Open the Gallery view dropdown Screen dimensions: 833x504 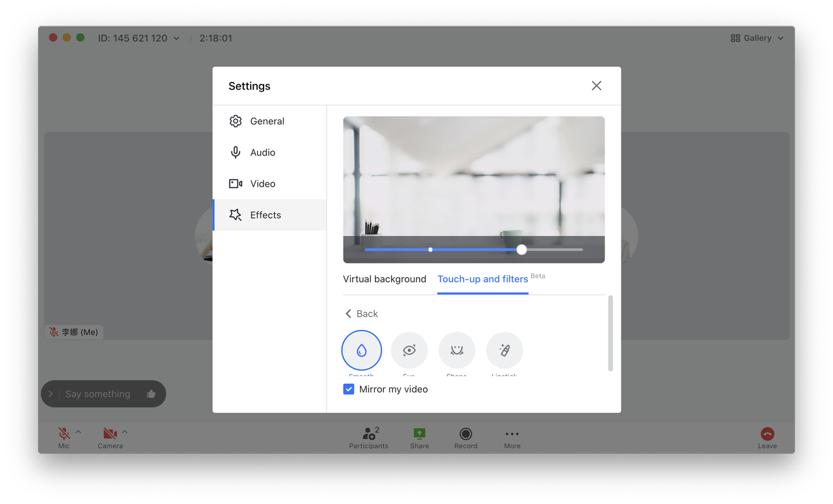point(758,38)
